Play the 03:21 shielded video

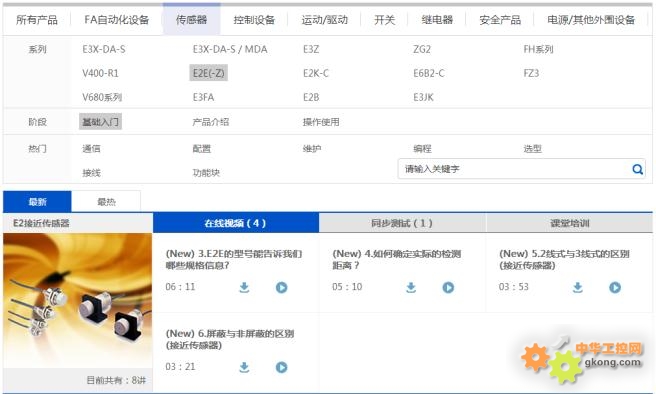pos(282,367)
